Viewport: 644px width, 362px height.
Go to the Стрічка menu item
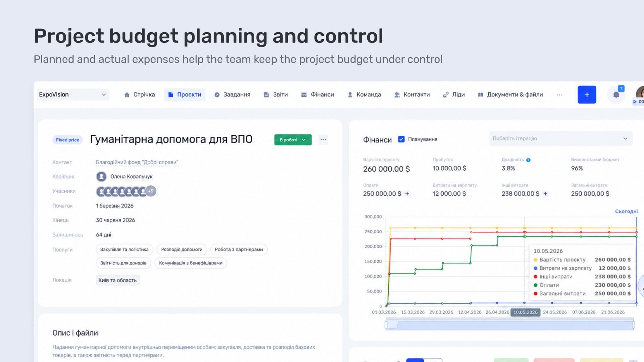(140, 95)
